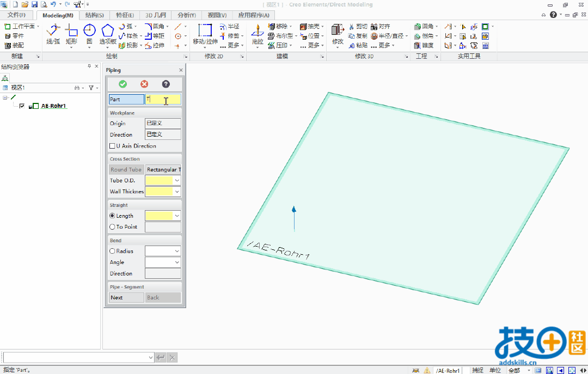Click the 拉伸 (Stretch) tool in sketch group

click(x=155, y=45)
